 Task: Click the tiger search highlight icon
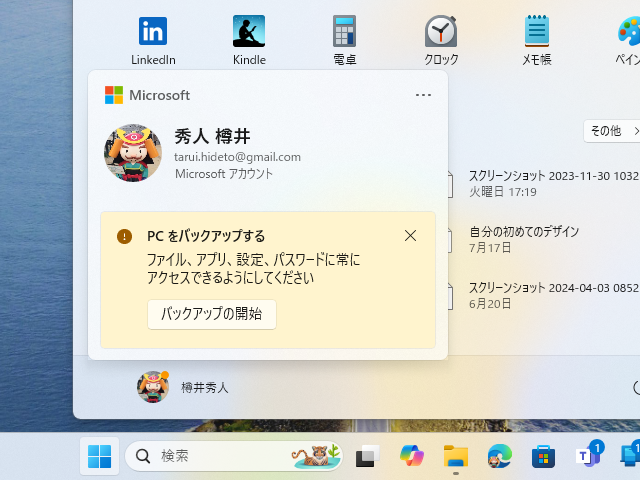316,456
